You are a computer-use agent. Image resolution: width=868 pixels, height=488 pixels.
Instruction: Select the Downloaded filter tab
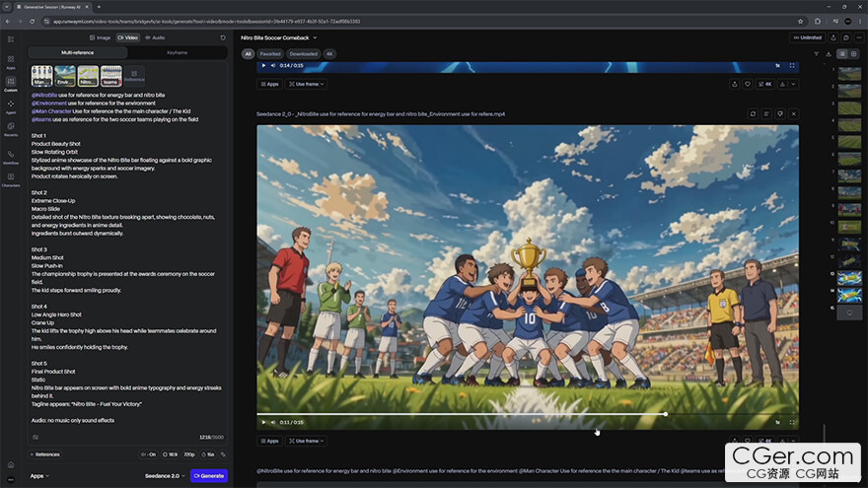(304, 54)
